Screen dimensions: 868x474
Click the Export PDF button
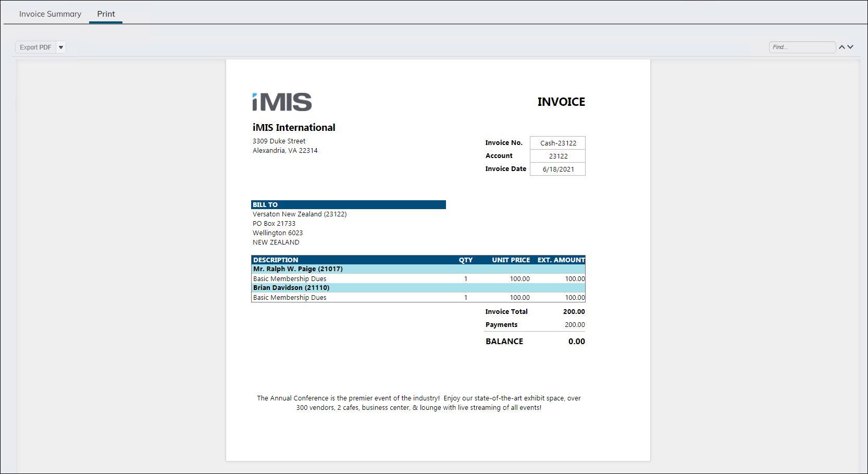35,47
